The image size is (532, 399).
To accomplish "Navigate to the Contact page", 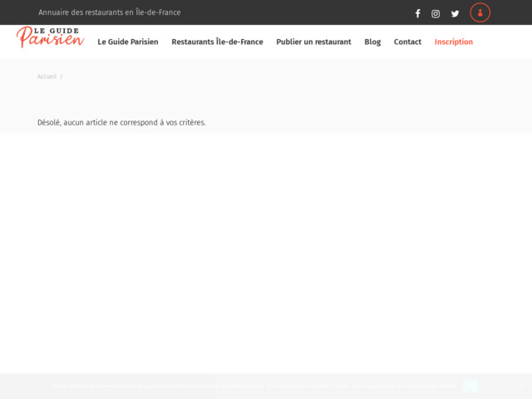I will pyautogui.click(x=407, y=42).
